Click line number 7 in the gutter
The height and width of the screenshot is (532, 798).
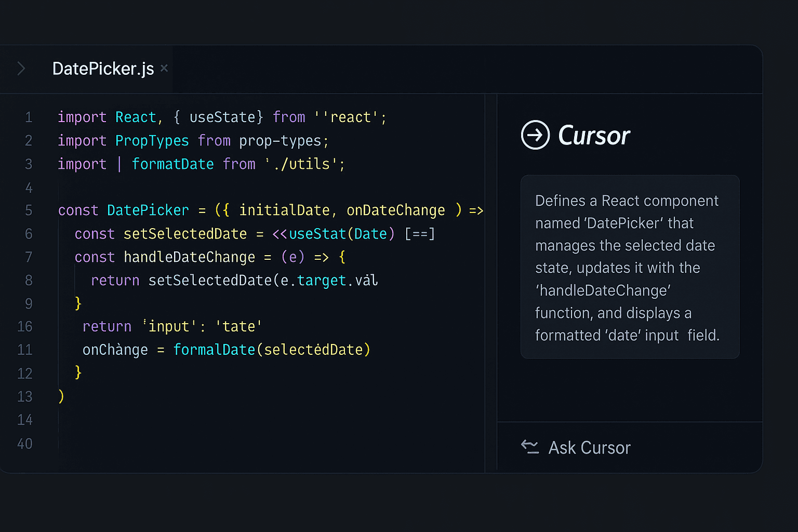pyautogui.click(x=29, y=257)
